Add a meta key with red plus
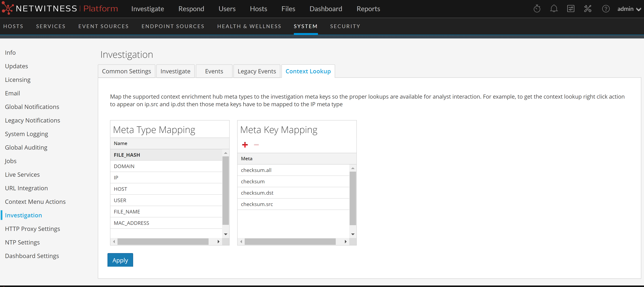The width and height of the screenshot is (644, 287). [x=245, y=145]
